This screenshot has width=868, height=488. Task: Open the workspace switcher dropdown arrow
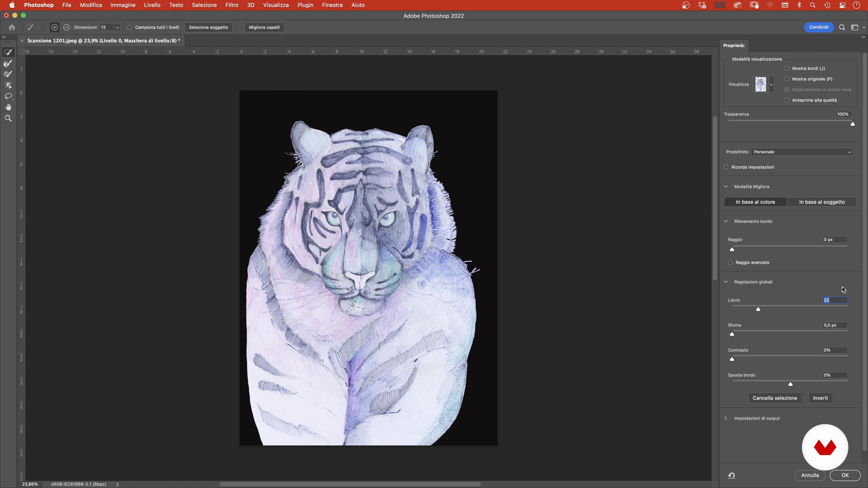864,28
